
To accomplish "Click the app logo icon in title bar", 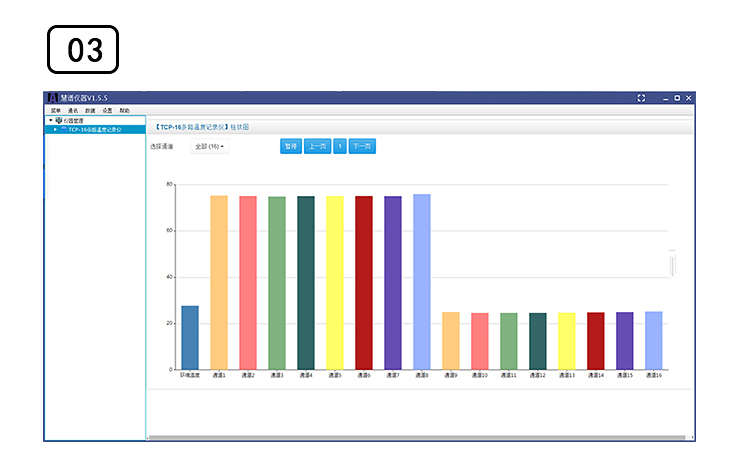I will [x=53, y=98].
